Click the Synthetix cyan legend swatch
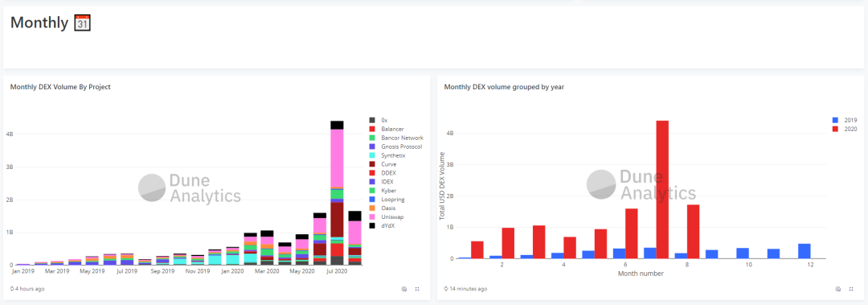 [x=372, y=155]
